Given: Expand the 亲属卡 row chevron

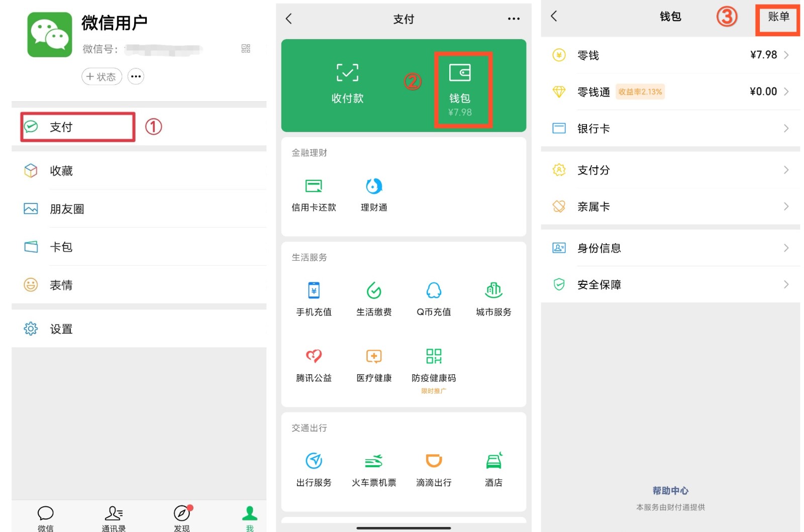Looking at the screenshot, I should tap(786, 206).
